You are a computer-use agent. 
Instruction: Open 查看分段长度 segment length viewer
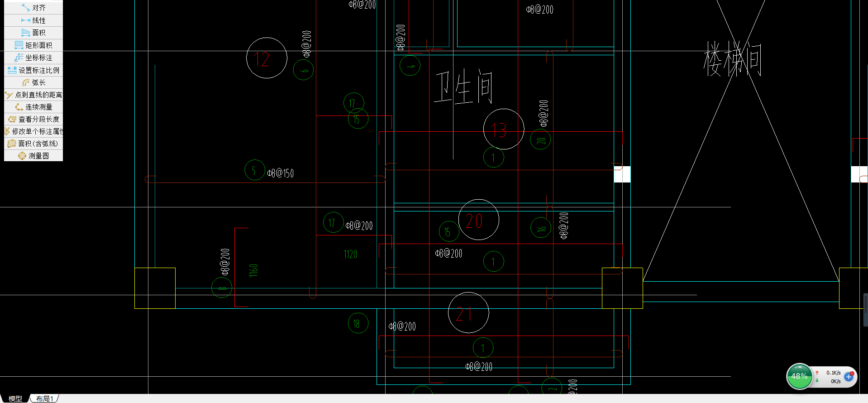point(33,119)
